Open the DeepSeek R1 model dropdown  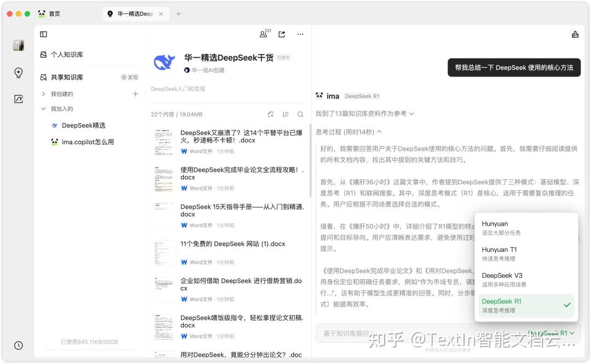click(x=551, y=333)
